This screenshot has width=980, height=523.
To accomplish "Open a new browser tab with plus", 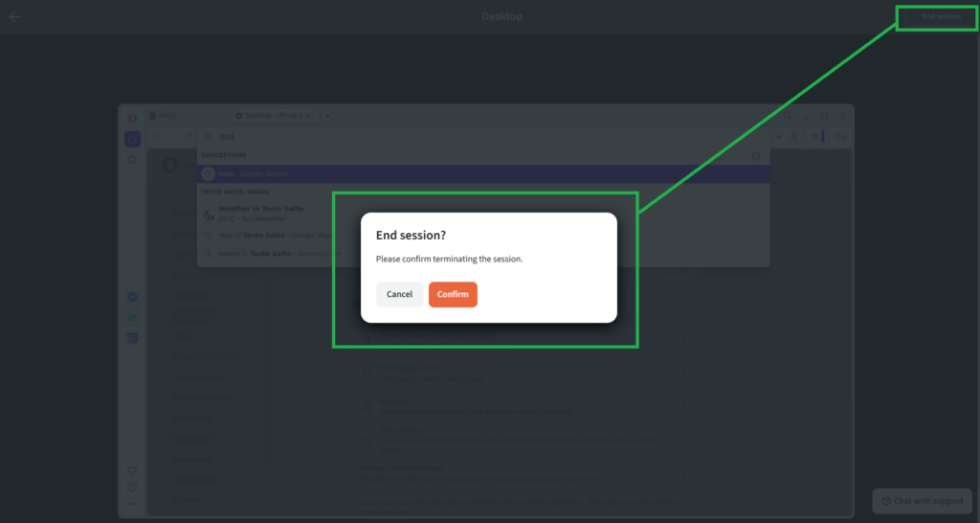I will pos(327,115).
